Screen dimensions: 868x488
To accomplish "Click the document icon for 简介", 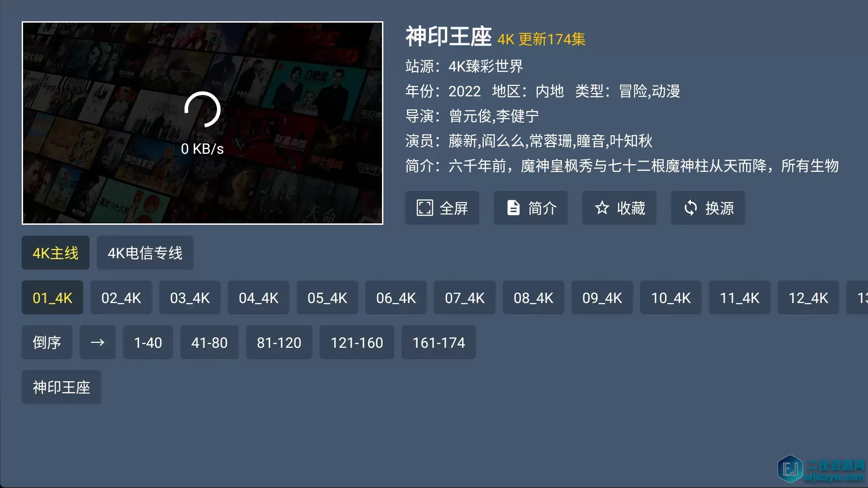I will pyautogui.click(x=513, y=208).
